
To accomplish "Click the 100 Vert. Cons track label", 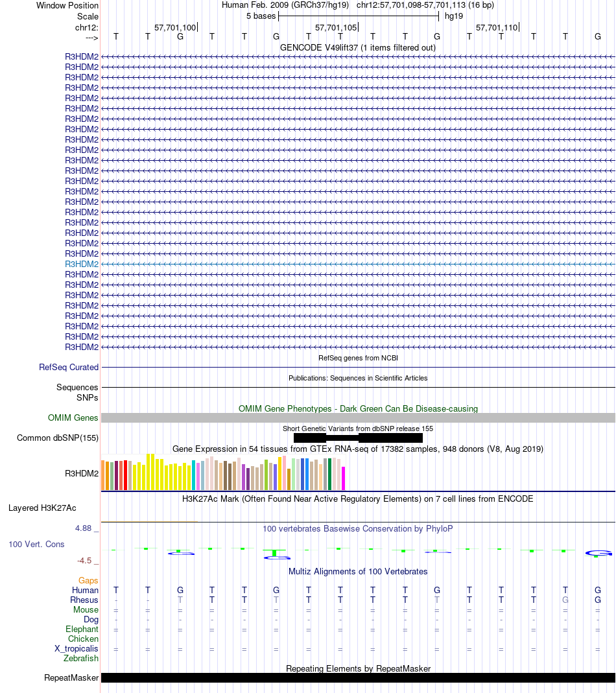I will [36, 544].
